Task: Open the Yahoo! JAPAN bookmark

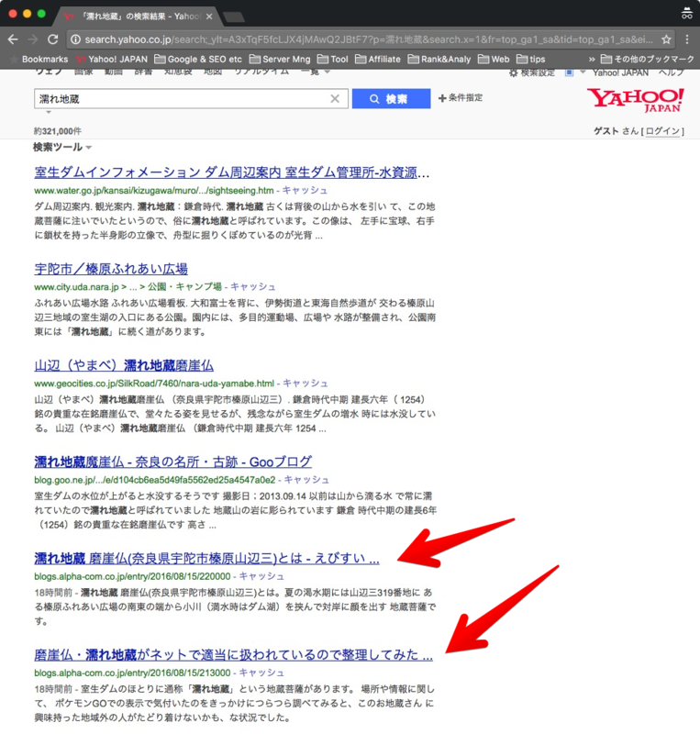Action: pos(112,60)
